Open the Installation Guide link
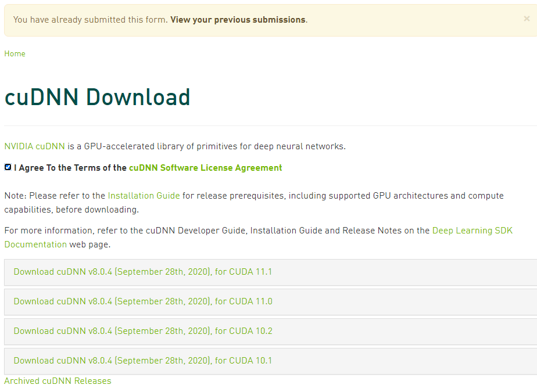 tap(144, 196)
